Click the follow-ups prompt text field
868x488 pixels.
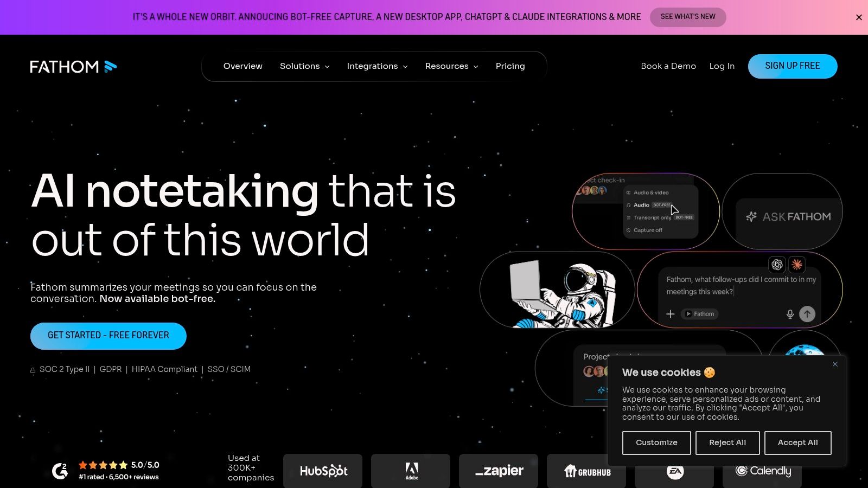coord(741,286)
